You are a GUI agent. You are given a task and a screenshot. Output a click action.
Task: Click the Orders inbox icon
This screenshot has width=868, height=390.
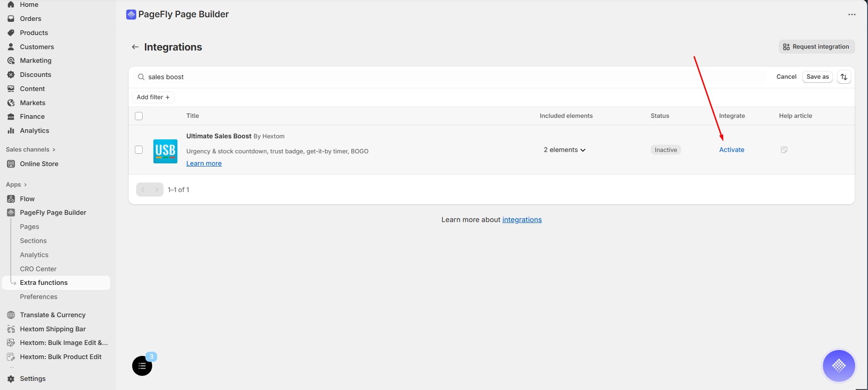coord(11,19)
